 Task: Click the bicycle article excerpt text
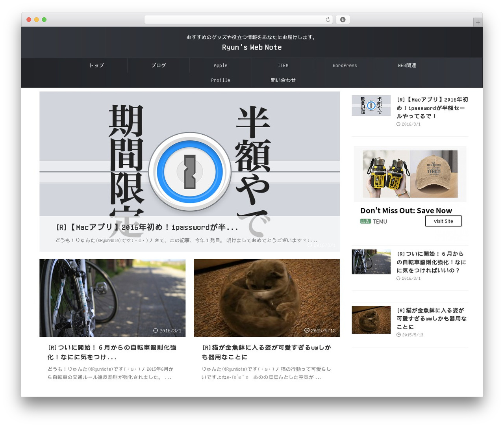[111, 373]
